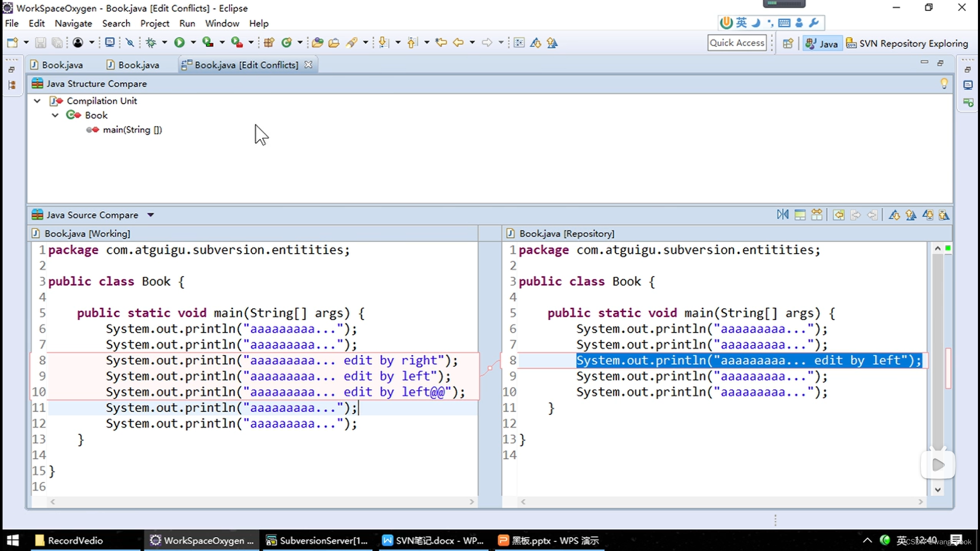Click the Coverage run icon
This screenshot has height=551, width=980.
pos(208,43)
